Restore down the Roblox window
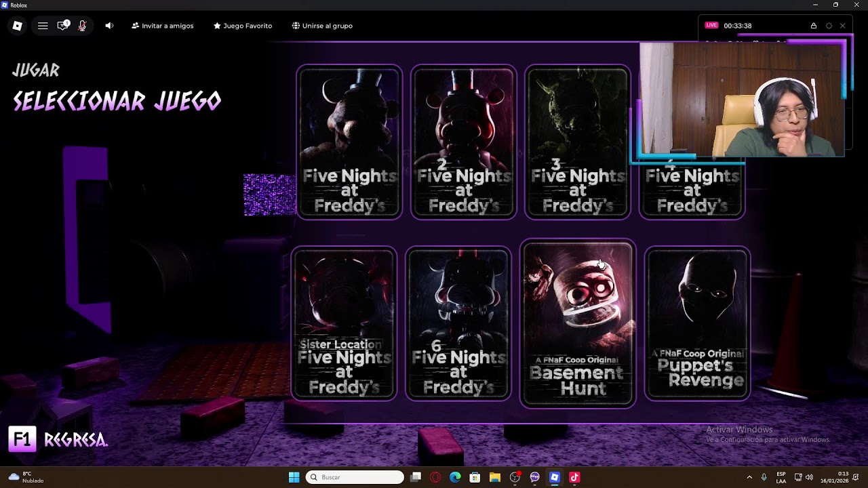Image resolution: width=868 pixels, height=488 pixels. 835,5
